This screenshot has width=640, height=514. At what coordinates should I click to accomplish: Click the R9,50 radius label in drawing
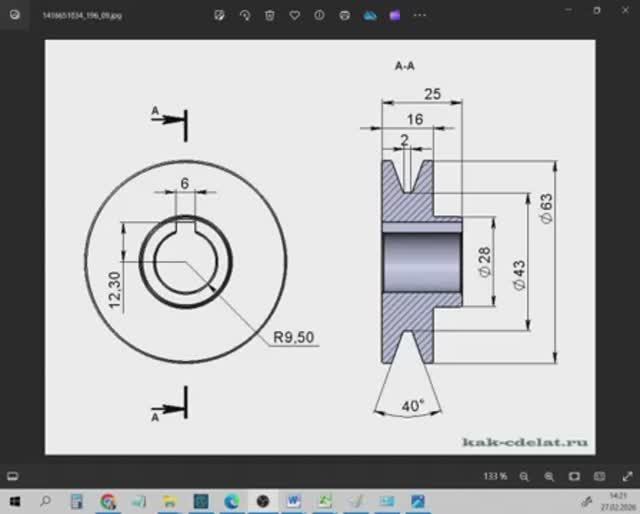tap(293, 337)
